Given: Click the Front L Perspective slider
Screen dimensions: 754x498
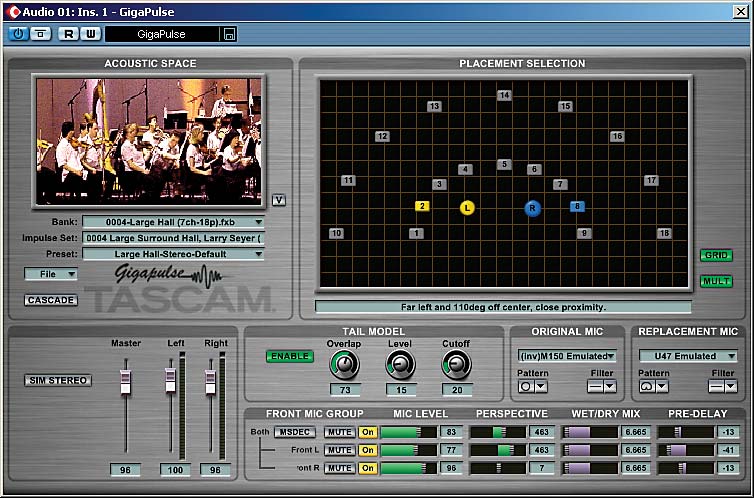Looking at the screenshot, I should (x=498, y=450).
